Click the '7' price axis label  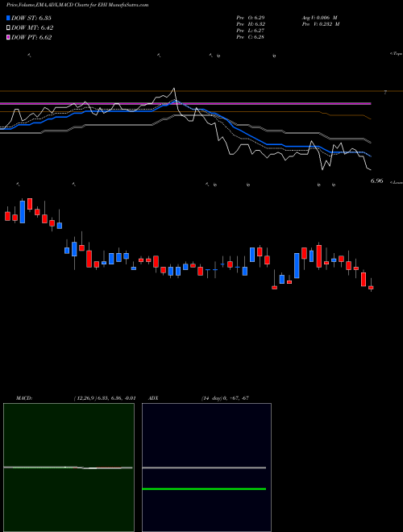coord(385,92)
